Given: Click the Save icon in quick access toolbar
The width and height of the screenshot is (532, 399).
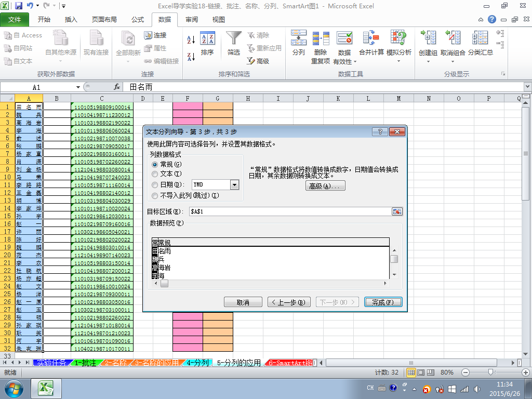Looking at the screenshot, I should 18,6.
